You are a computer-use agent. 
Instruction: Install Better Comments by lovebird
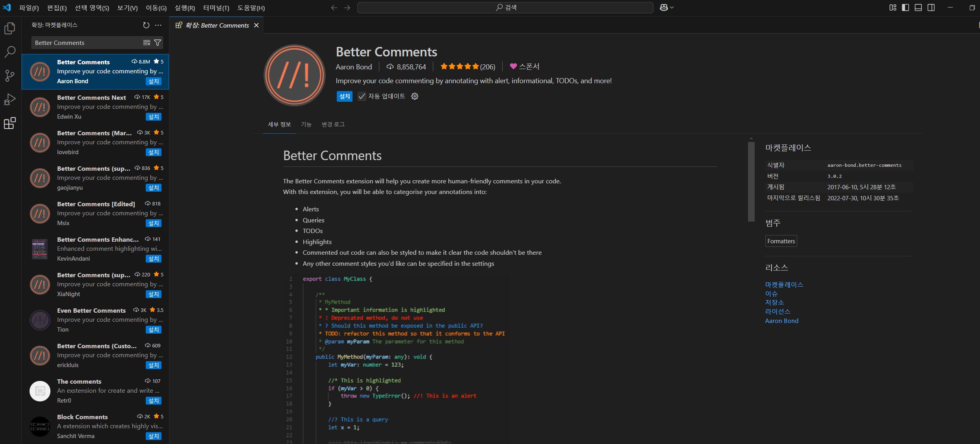(154, 152)
